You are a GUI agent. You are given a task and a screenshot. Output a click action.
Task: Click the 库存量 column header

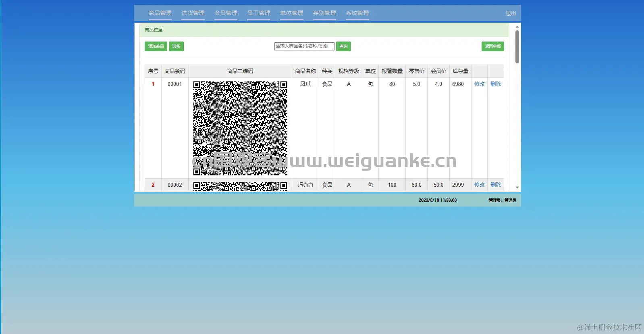click(460, 71)
